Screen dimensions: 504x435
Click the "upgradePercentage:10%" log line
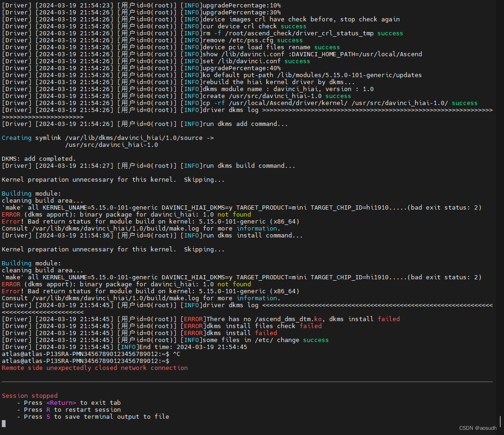point(141,6)
